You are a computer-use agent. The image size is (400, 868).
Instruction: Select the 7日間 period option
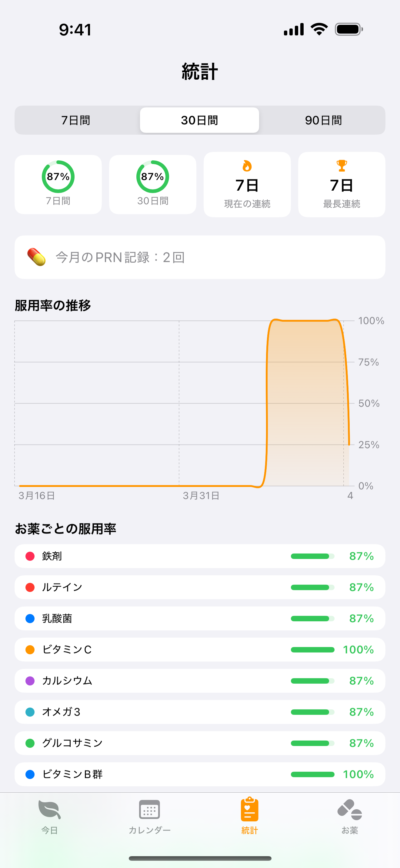point(75,120)
